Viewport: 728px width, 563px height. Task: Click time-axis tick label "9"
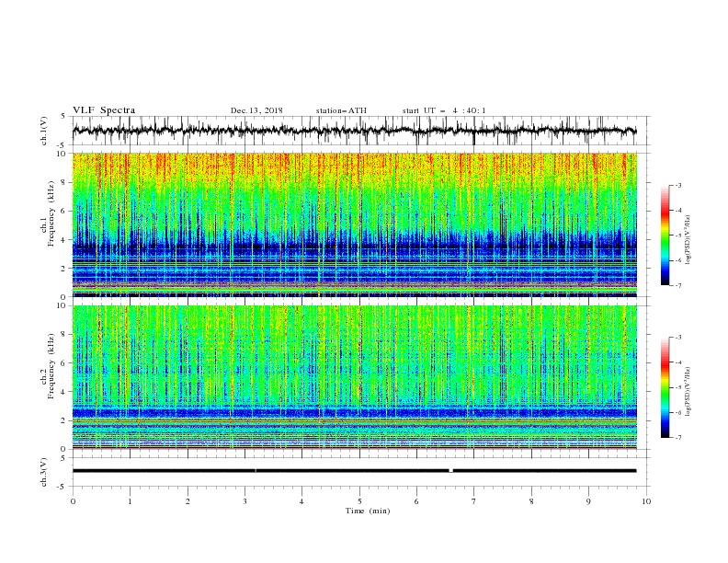coord(588,501)
